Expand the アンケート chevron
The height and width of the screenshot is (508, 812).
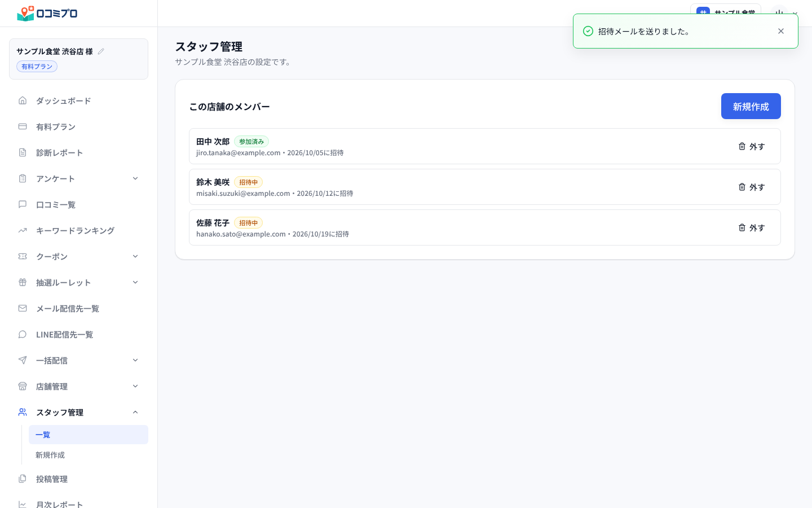pos(135,178)
